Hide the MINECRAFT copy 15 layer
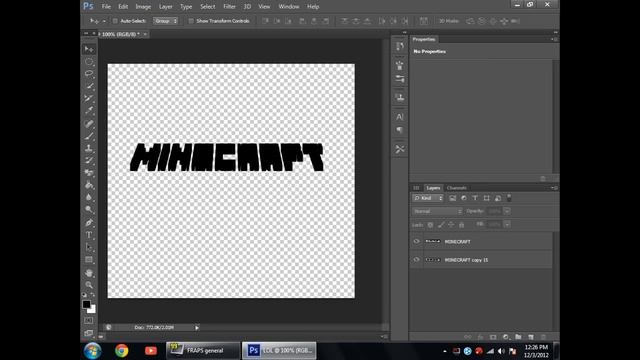Image resolution: width=640 pixels, height=360 pixels. 416,260
